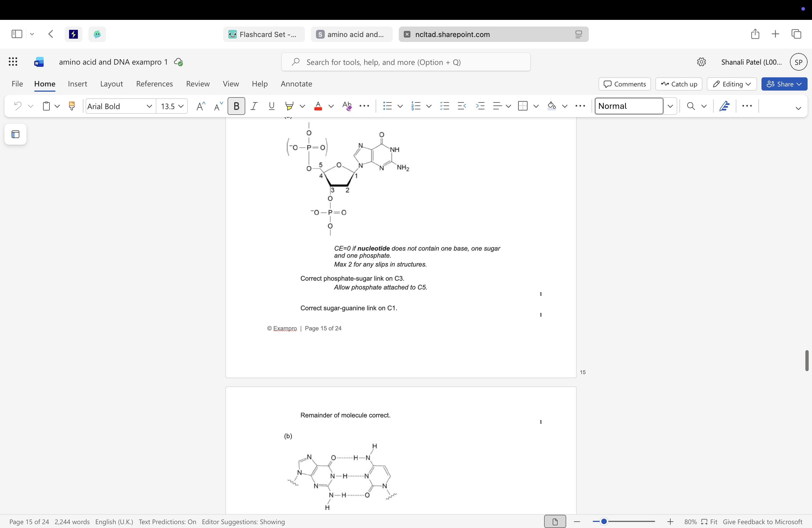Click in the search tools box
Screen dimensions: 812x528
tap(406, 62)
